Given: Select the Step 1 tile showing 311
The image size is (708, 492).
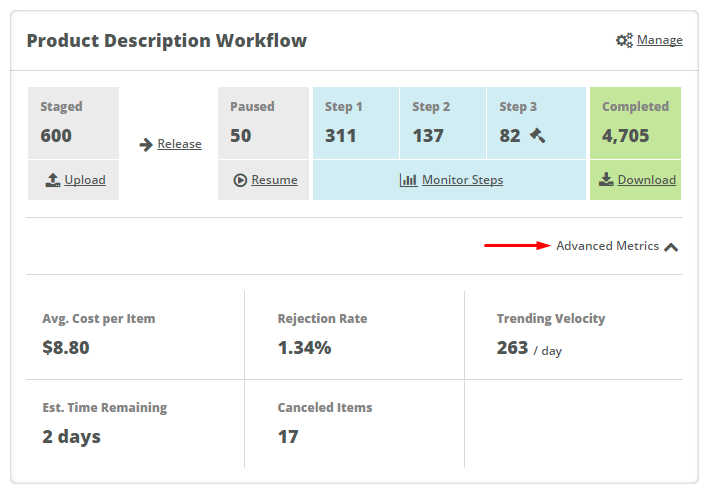Looking at the screenshot, I should 356,123.
